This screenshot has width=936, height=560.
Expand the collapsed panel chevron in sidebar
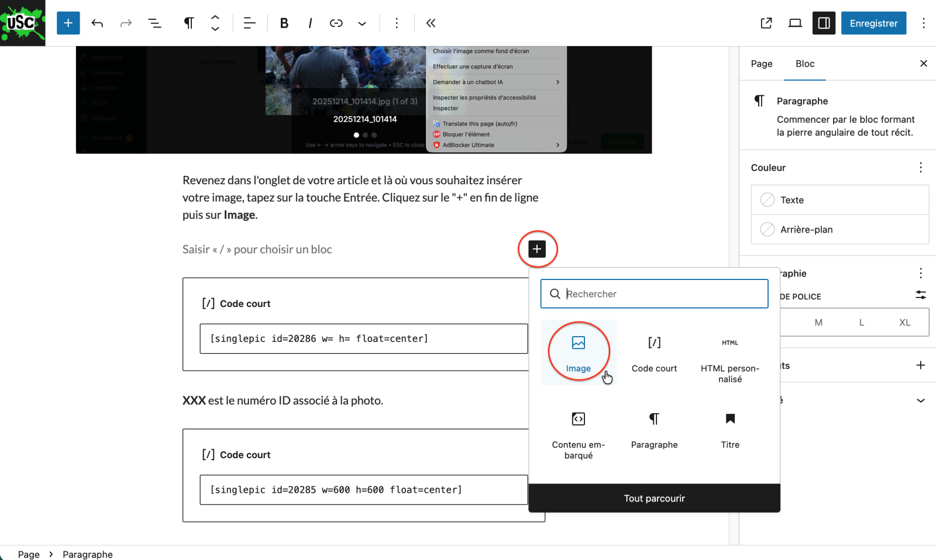tap(920, 400)
